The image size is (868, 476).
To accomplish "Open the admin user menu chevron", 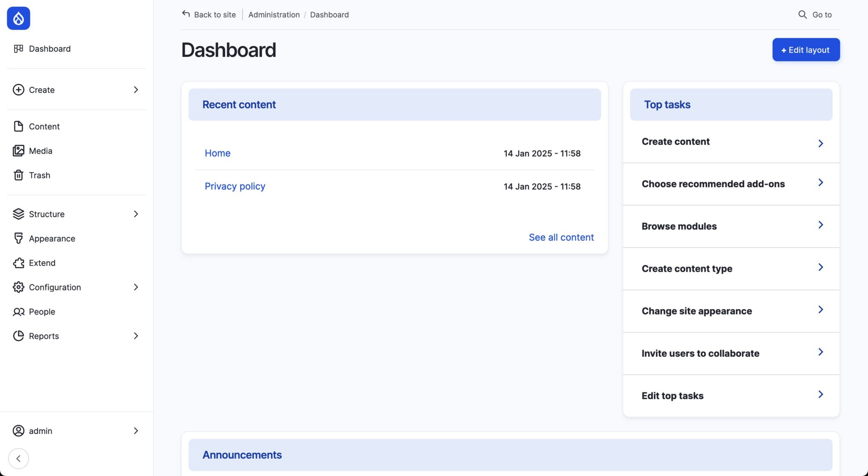I will 136,431.
